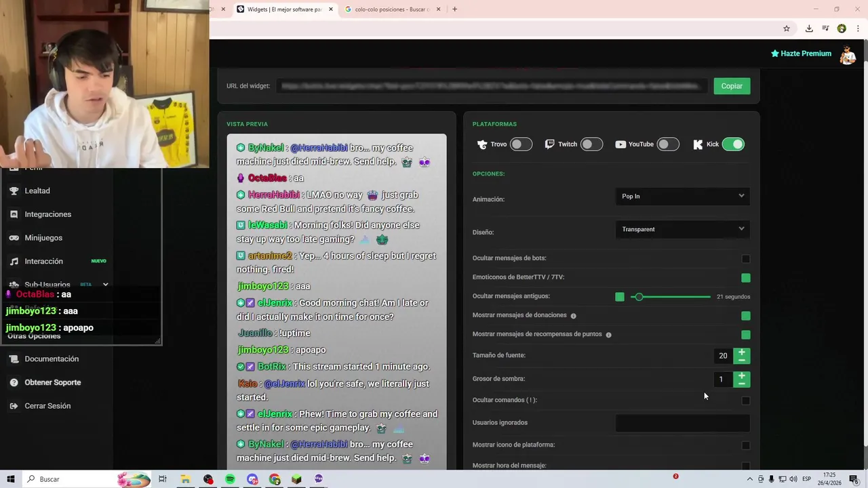
Task: Increase Grosor de sombra with plus
Action: (x=742, y=375)
